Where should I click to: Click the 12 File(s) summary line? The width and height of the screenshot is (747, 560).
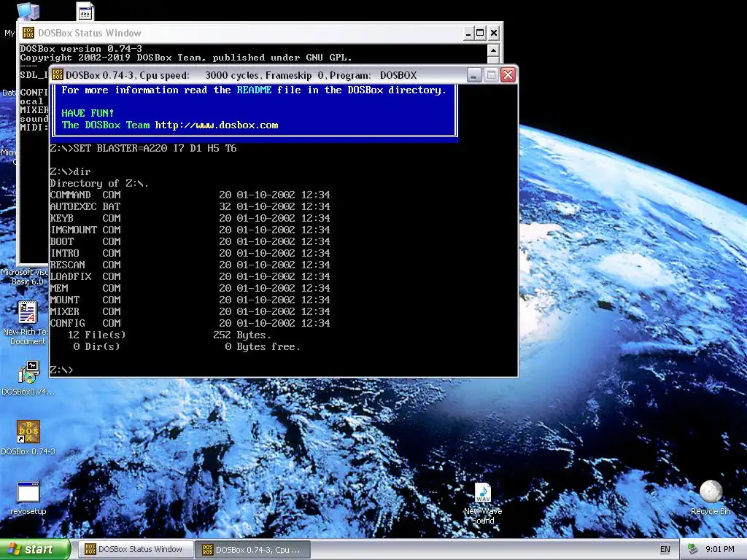click(169, 335)
